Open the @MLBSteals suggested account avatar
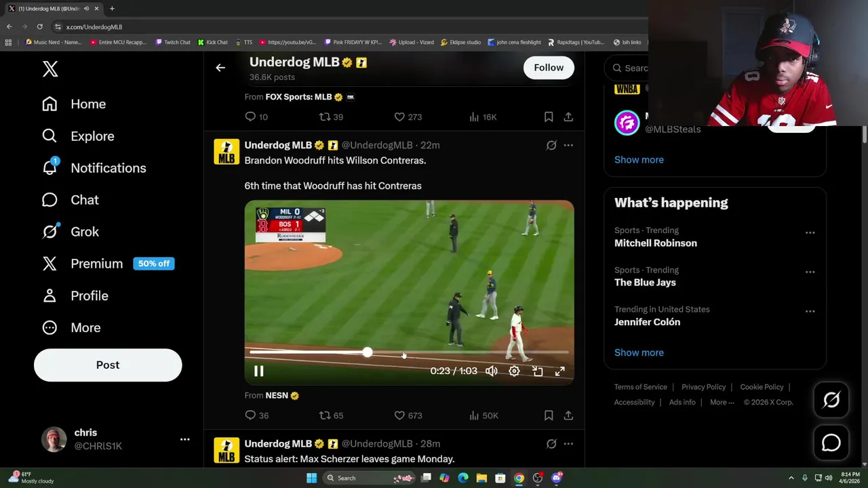This screenshot has height=488, width=868. [x=627, y=123]
